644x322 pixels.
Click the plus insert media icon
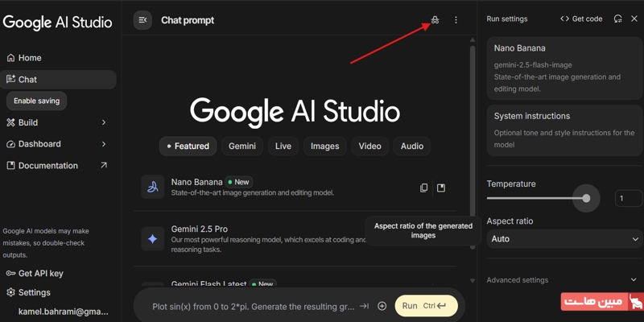(x=382, y=306)
